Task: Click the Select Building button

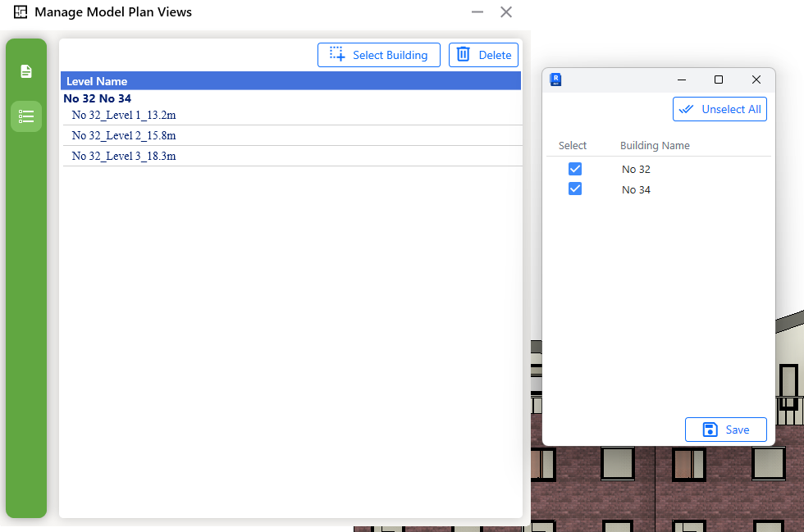Action: pyautogui.click(x=379, y=55)
